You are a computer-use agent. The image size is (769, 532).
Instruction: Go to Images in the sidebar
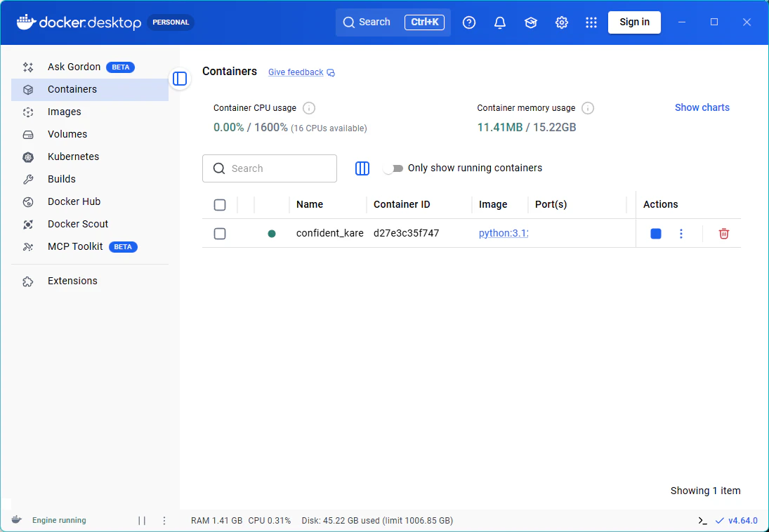[x=90, y=112]
